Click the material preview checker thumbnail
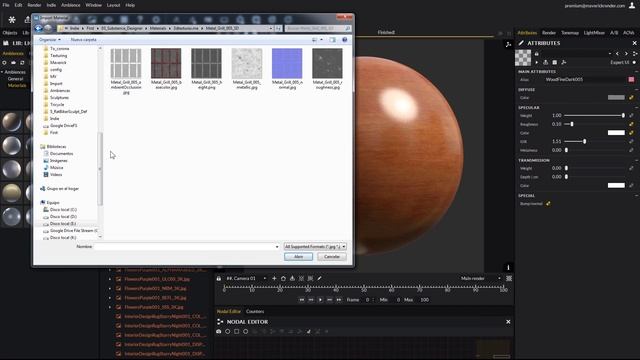The height and width of the screenshot is (360, 640). click(x=523, y=58)
